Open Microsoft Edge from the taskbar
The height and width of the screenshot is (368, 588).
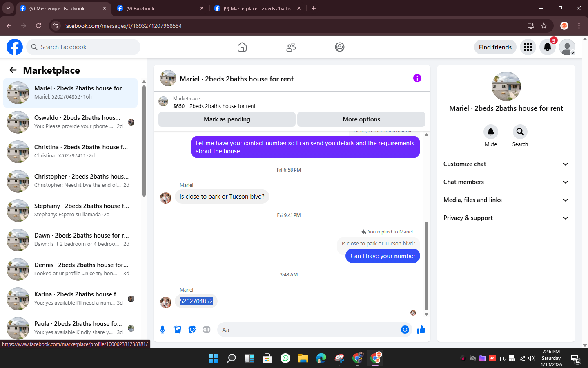point(321,359)
